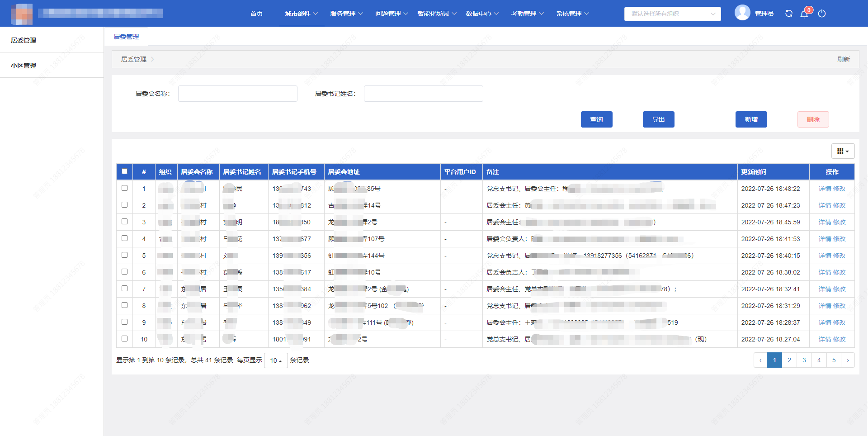Click timestamp 2022-07-26 18:27:04
The width and height of the screenshot is (868, 436).
coord(770,339)
